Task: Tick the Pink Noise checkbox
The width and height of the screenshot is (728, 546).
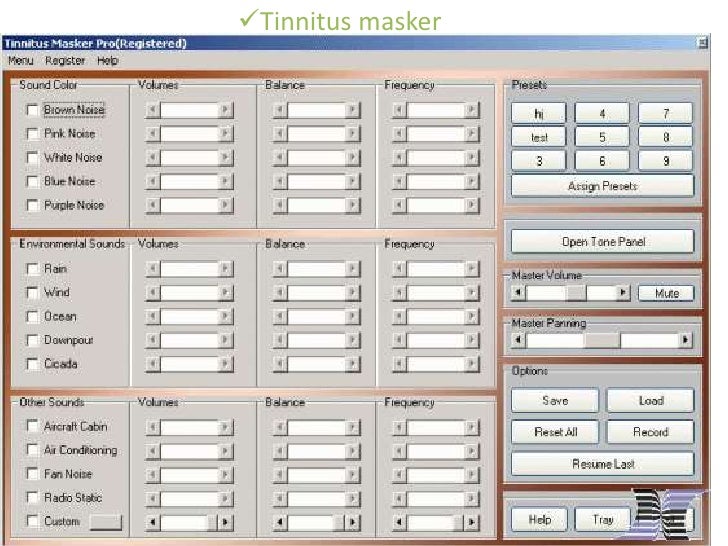Action: (x=32, y=134)
